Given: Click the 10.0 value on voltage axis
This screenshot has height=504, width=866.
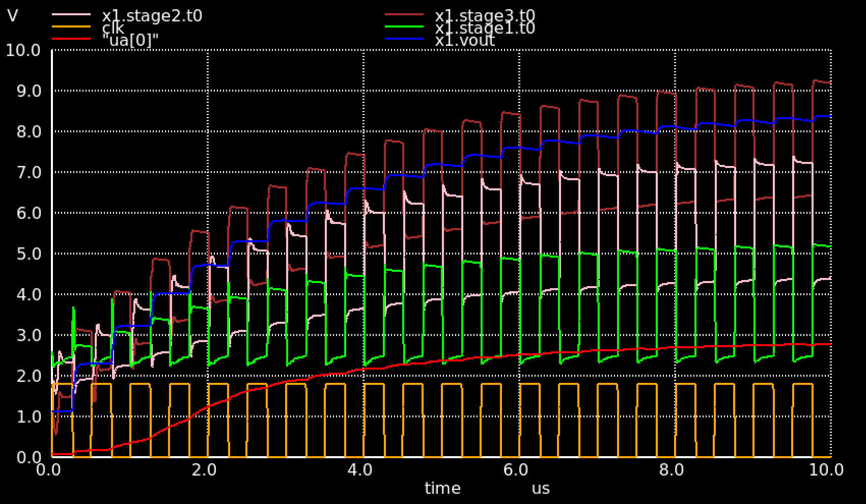Looking at the screenshot, I should point(22,50).
